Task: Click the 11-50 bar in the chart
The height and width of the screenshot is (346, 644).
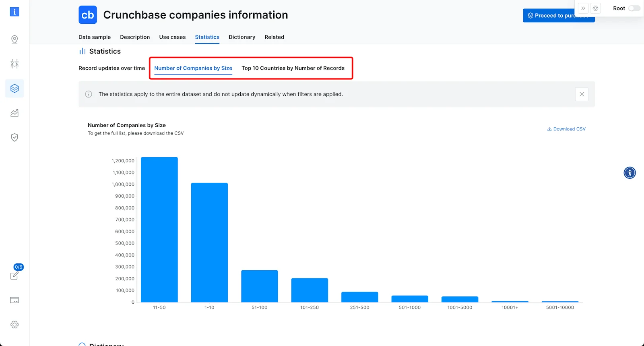Action: point(159,230)
